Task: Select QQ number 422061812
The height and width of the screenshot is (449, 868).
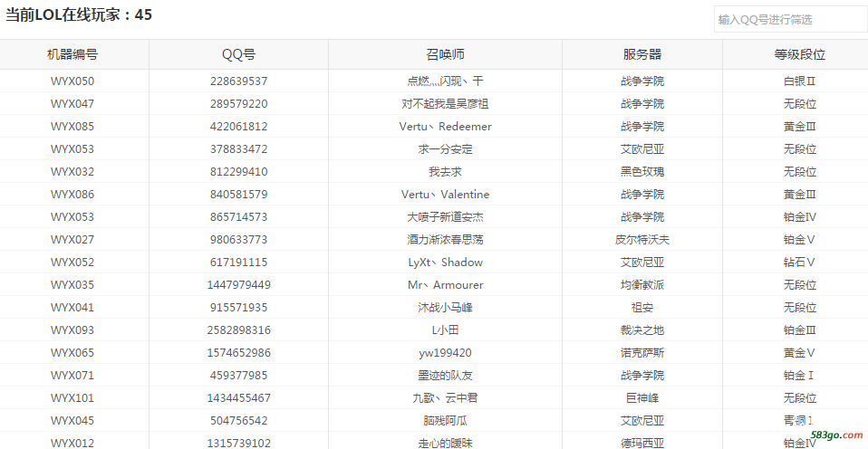Action: tap(238, 127)
